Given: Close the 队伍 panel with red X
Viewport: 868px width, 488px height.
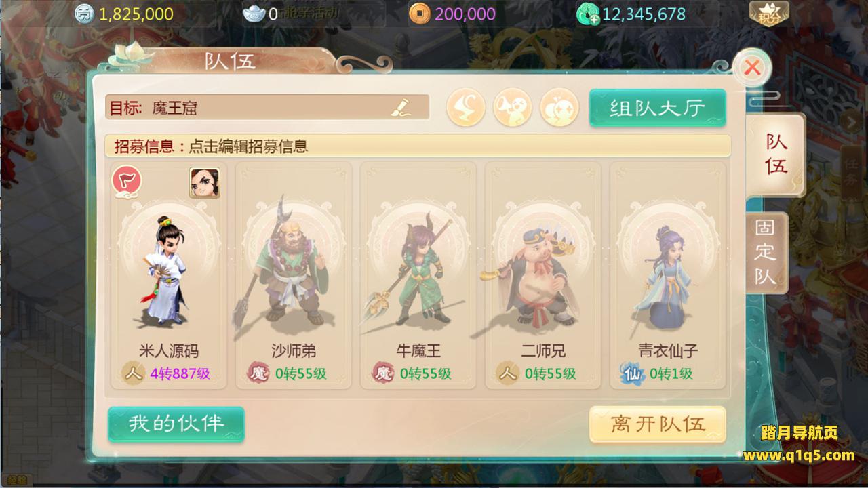Looking at the screenshot, I should 751,67.
